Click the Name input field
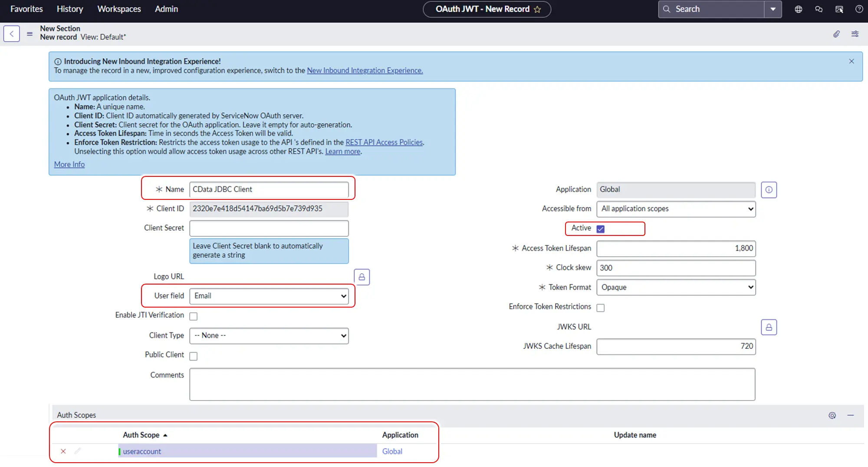Screen dimensions: 868x467 (x=269, y=189)
